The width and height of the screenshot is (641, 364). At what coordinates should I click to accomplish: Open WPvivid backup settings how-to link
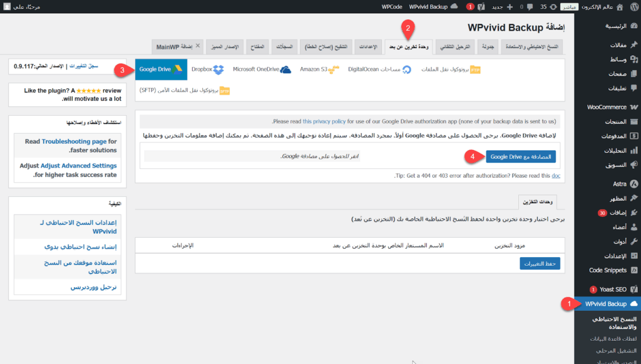78,227
